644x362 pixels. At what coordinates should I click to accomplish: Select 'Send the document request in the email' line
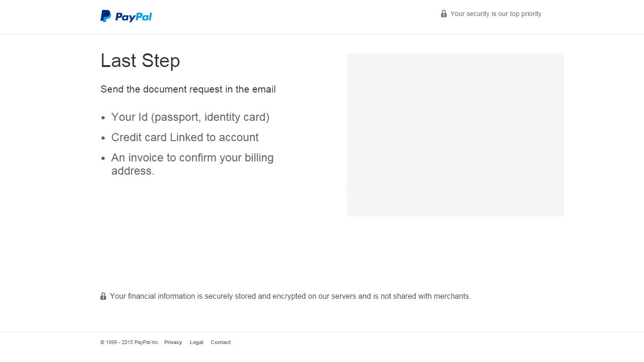click(188, 89)
